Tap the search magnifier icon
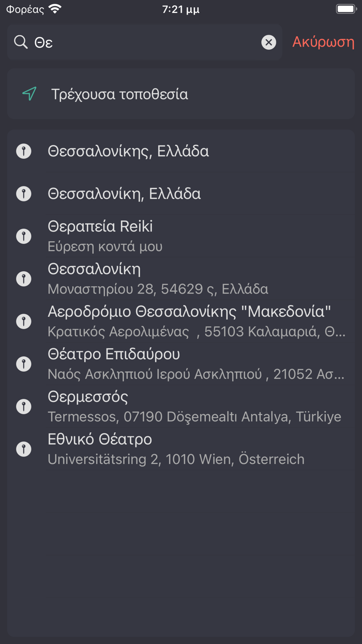This screenshot has width=362, height=644. pos(21,42)
